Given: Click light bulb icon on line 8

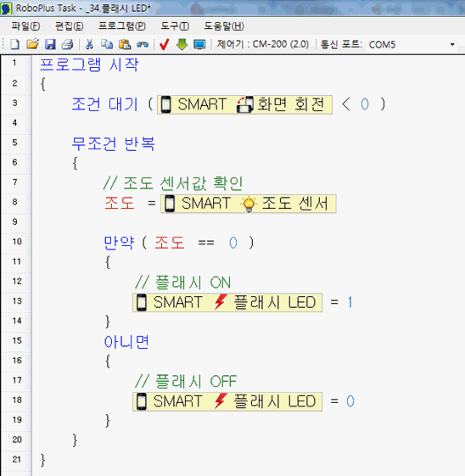Looking at the screenshot, I should point(249,204).
